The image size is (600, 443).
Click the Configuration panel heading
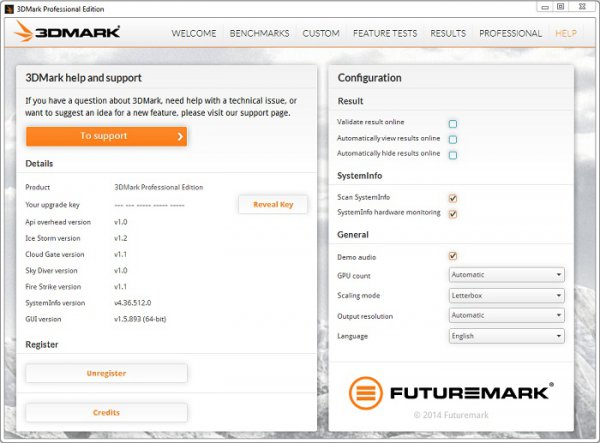click(x=370, y=78)
